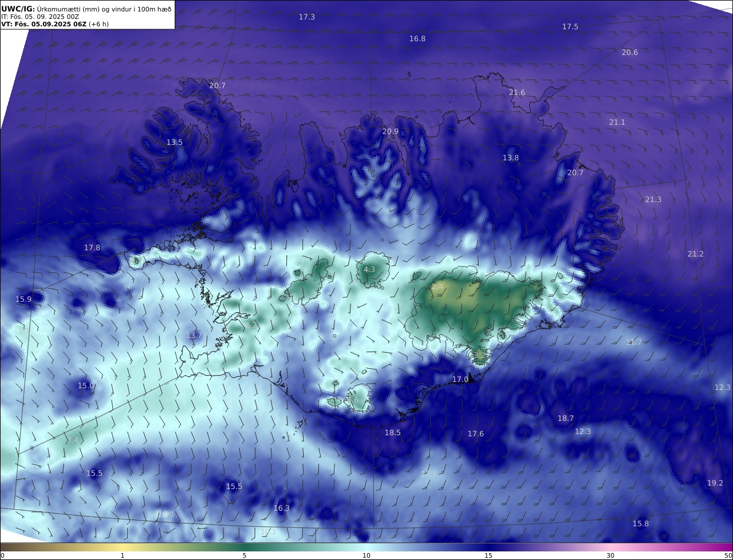Viewport: 733px width, 560px height.
Task: Click the 16.8 value on the map
Action: pos(417,39)
